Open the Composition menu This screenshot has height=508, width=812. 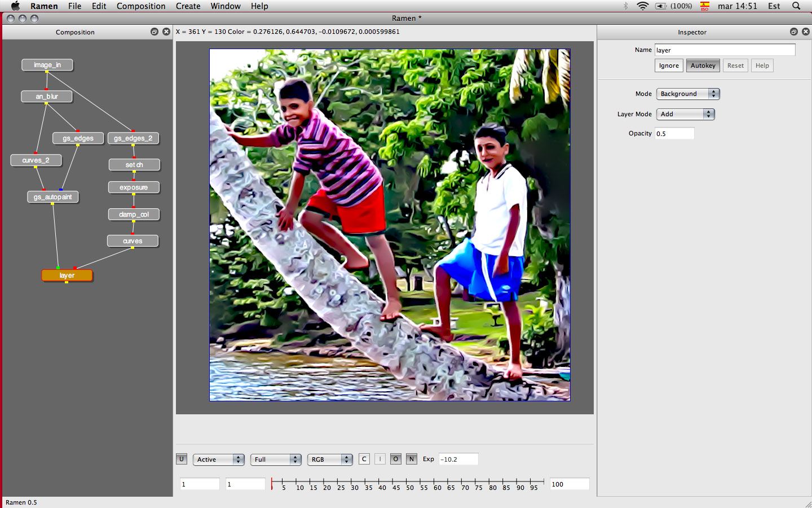click(141, 6)
